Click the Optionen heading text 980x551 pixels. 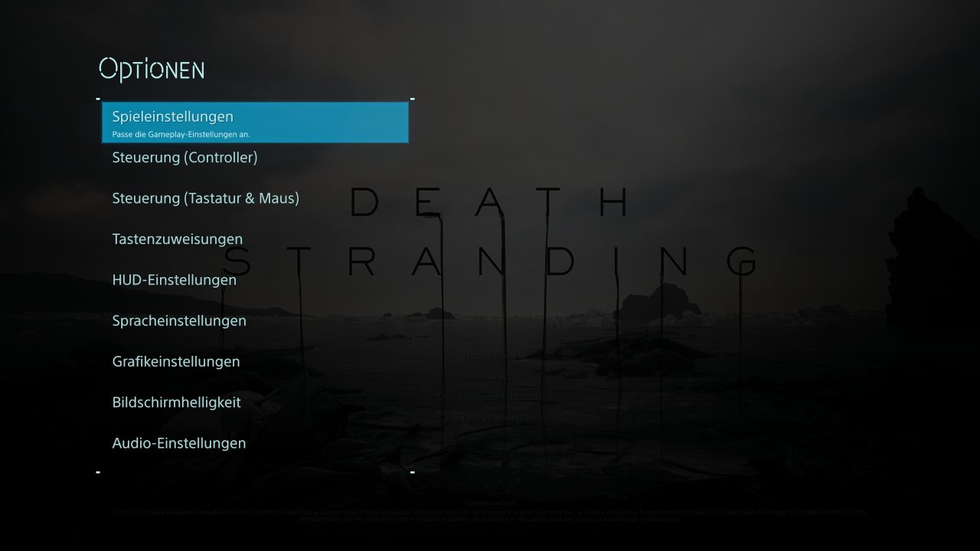click(x=152, y=70)
